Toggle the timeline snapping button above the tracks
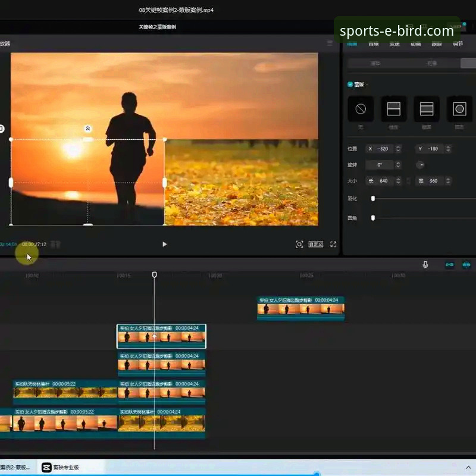This screenshot has height=476, width=476. click(x=449, y=265)
